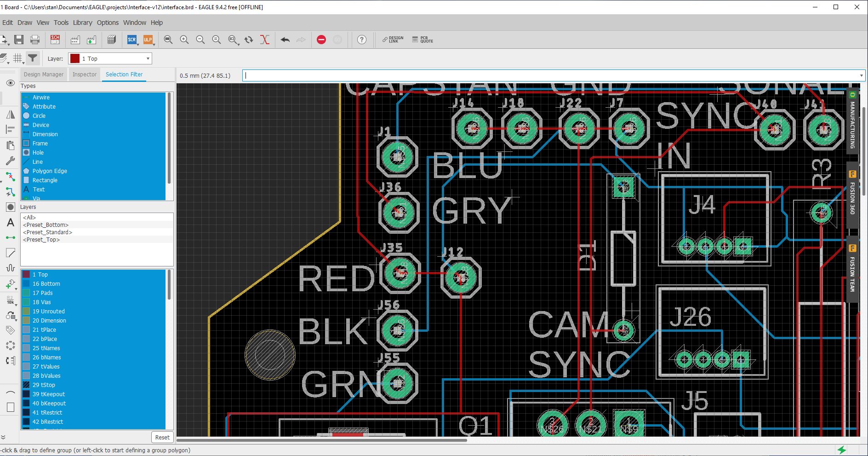Switch to the Selection Filter tab
Image resolution: width=868 pixels, height=456 pixels.
124,75
